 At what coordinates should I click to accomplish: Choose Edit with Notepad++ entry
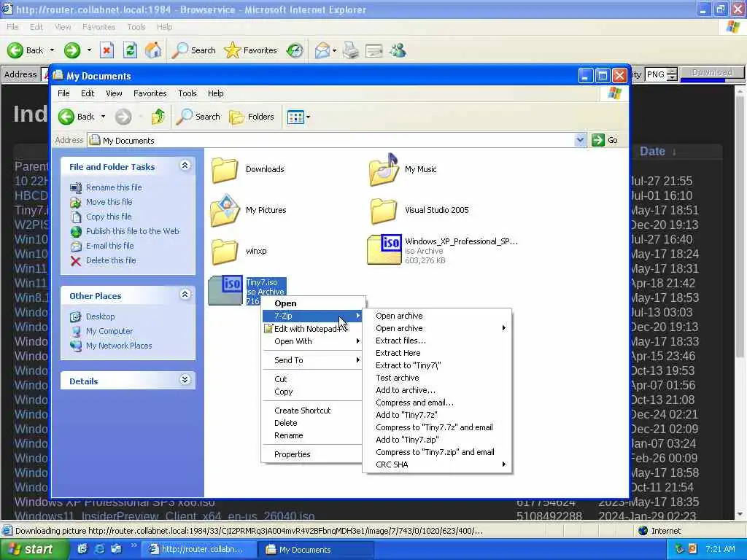coord(312,329)
